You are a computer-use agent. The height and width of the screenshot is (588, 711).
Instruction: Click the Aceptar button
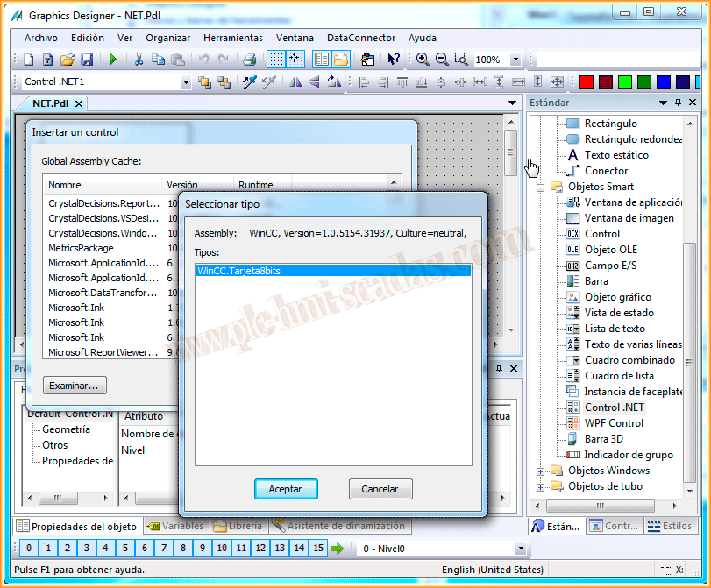286,489
